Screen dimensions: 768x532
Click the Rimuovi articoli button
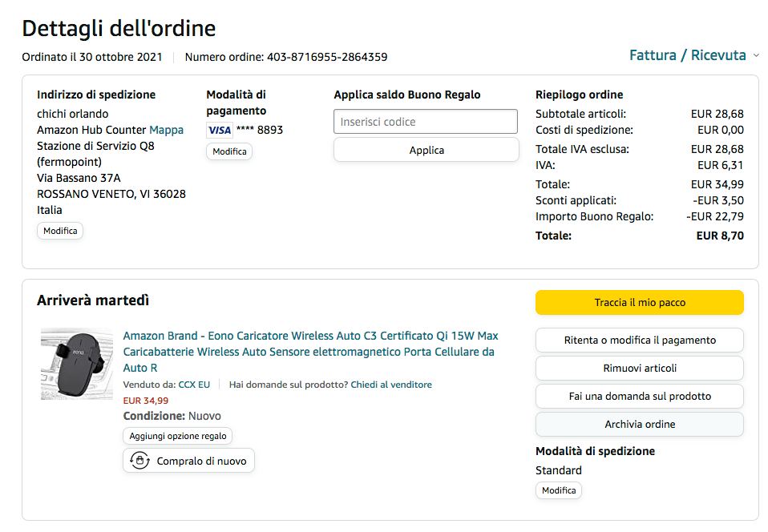[639, 369]
